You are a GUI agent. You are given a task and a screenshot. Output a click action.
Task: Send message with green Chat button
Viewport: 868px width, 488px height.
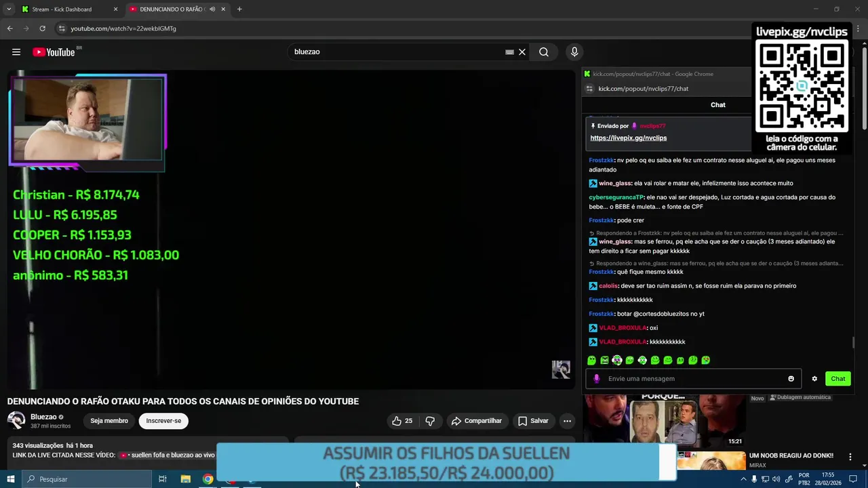[x=838, y=379]
